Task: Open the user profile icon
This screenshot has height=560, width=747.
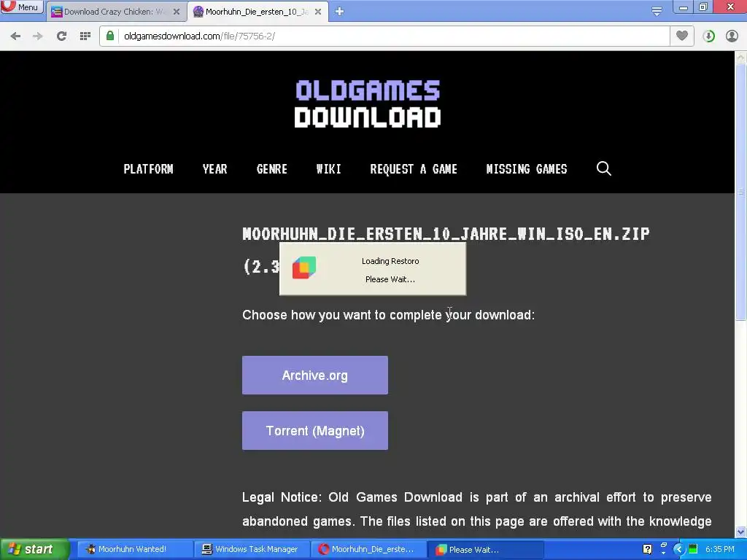Action: 732,36
